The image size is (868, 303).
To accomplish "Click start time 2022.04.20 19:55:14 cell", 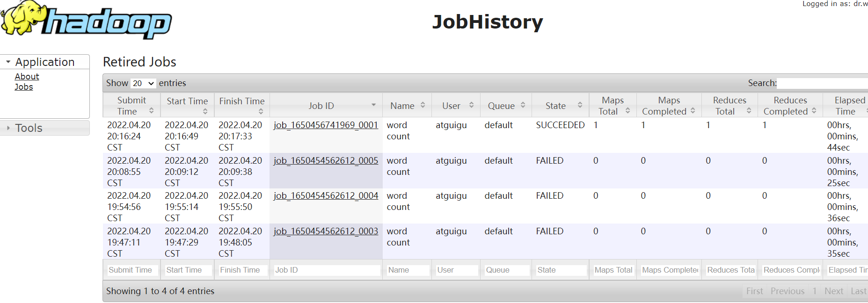I will [x=186, y=207].
